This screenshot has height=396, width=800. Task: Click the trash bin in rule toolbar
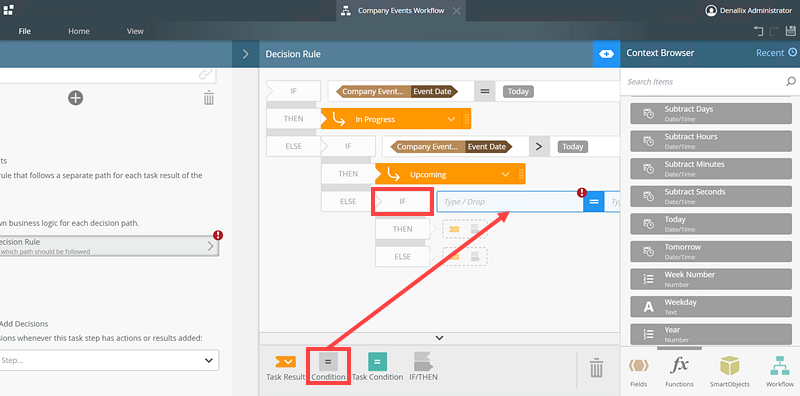coord(596,367)
